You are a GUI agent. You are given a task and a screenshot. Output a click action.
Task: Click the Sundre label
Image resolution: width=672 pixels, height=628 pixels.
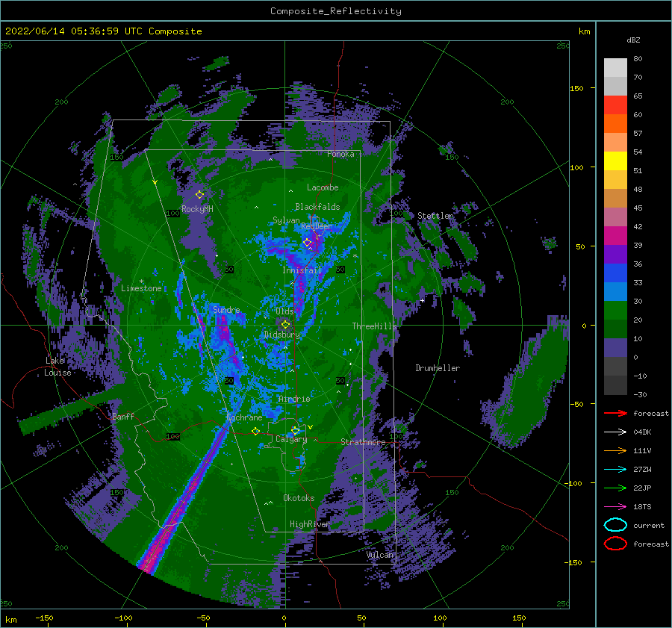[226, 309]
